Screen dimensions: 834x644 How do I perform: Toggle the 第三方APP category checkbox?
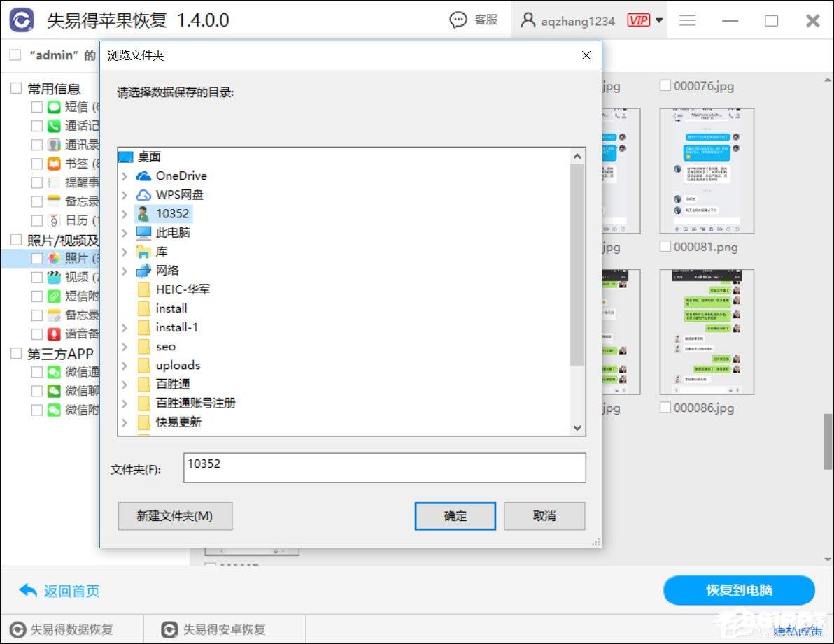16,353
